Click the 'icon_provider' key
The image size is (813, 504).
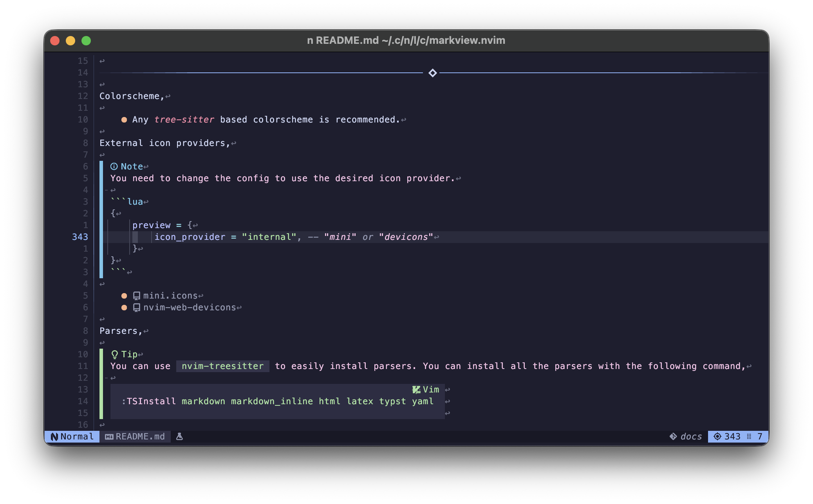[x=190, y=237]
